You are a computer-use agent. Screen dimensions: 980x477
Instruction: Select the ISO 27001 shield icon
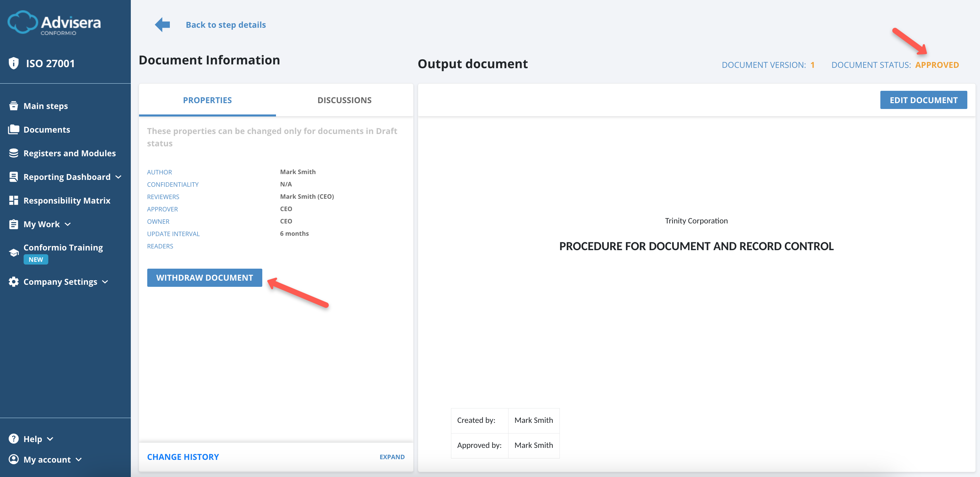pos(13,63)
